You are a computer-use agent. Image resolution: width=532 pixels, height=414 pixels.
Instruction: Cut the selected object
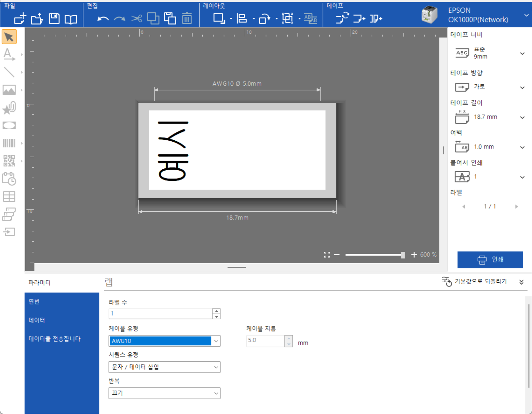click(136, 19)
